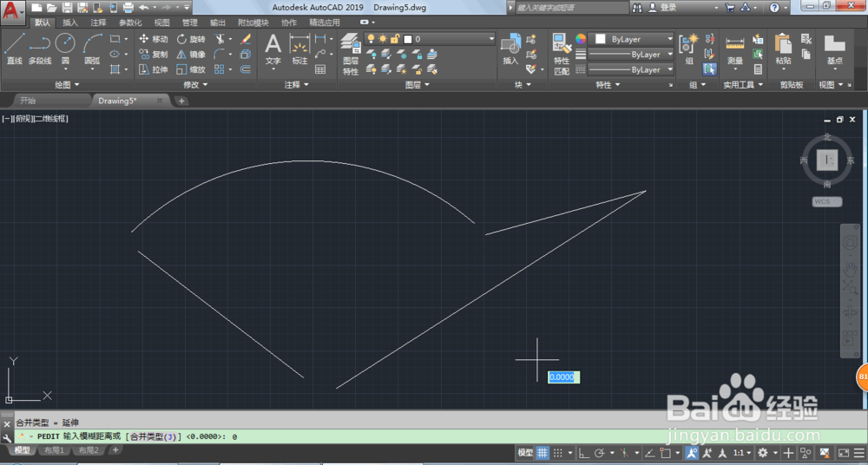Toggle 2D object snap square icon
Viewport: 868px width, 465px height.
tap(666, 452)
